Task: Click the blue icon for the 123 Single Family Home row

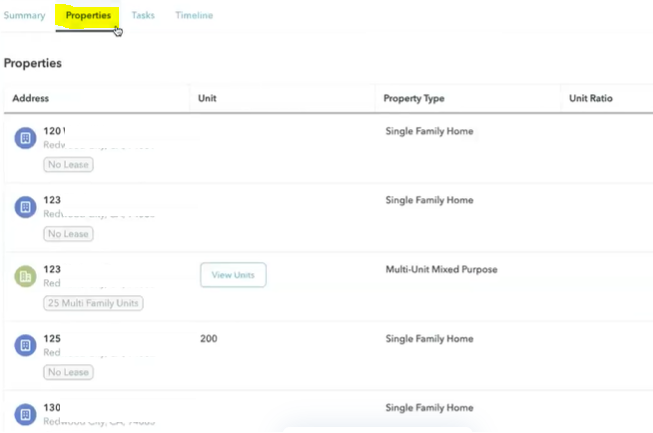Action: [x=25, y=207]
